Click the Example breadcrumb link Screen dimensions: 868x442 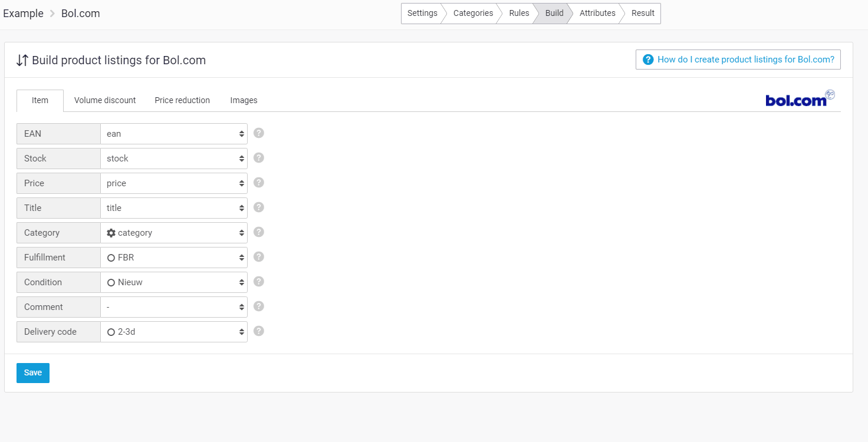pyautogui.click(x=23, y=14)
